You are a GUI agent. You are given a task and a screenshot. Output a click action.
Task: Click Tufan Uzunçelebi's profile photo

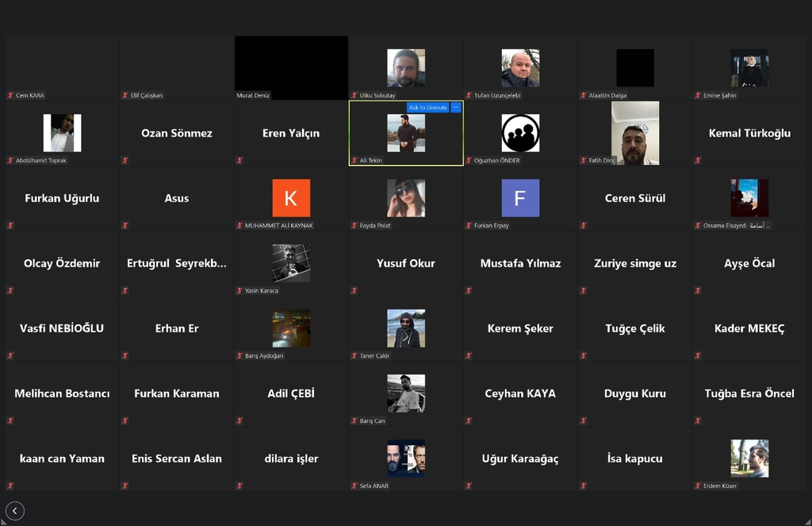coord(520,68)
